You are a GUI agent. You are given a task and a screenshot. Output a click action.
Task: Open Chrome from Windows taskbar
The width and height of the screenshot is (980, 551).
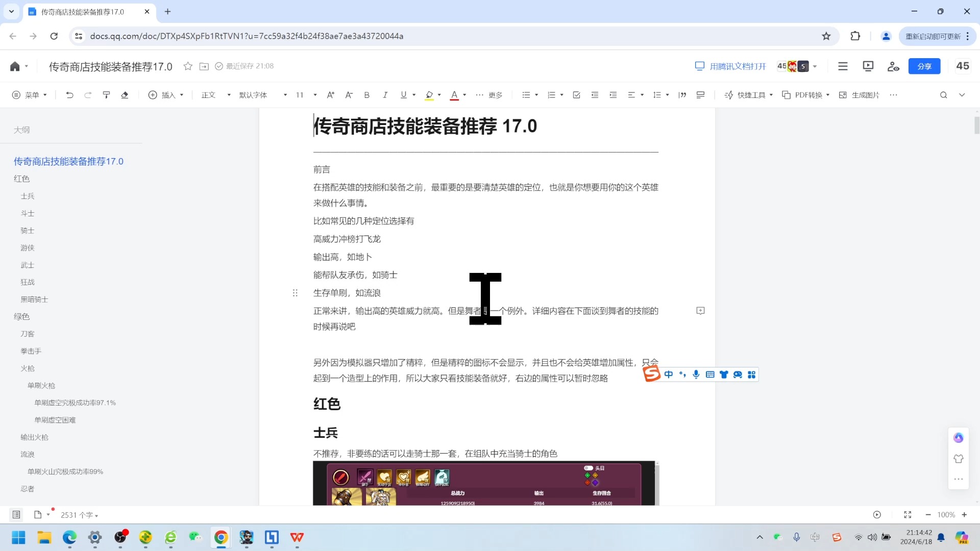coord(221,537)
